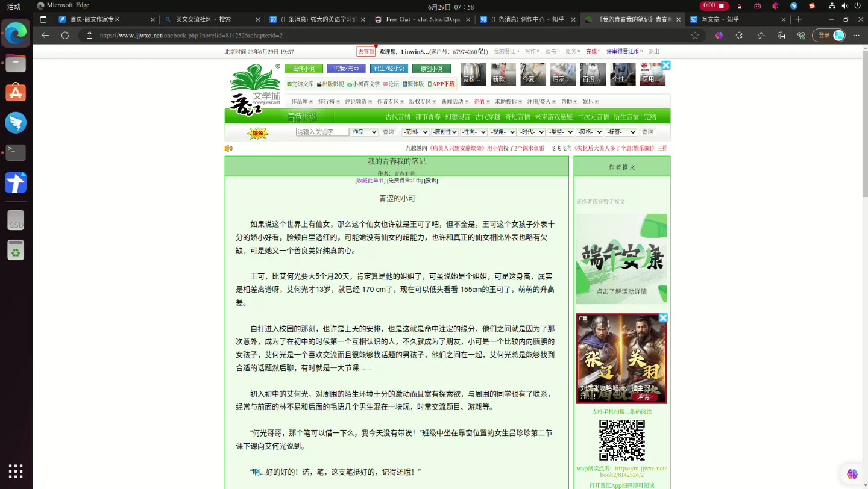
Task: Open the network status tray icon
Action: tap(832, 6)
